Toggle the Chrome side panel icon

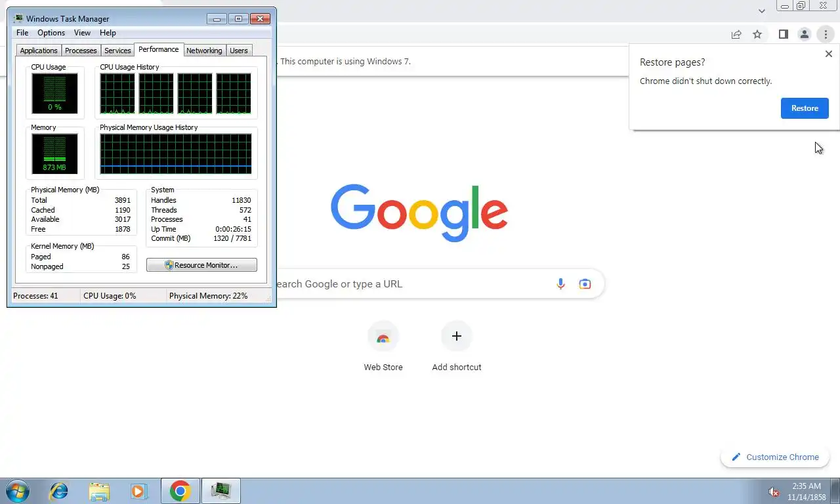[783, 35]
